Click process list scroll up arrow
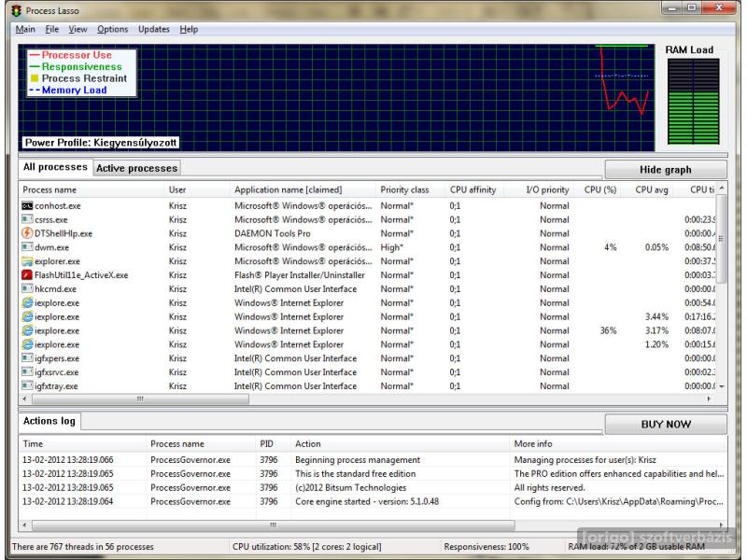Viewport: 747px width, 560px height. point(721,189)
